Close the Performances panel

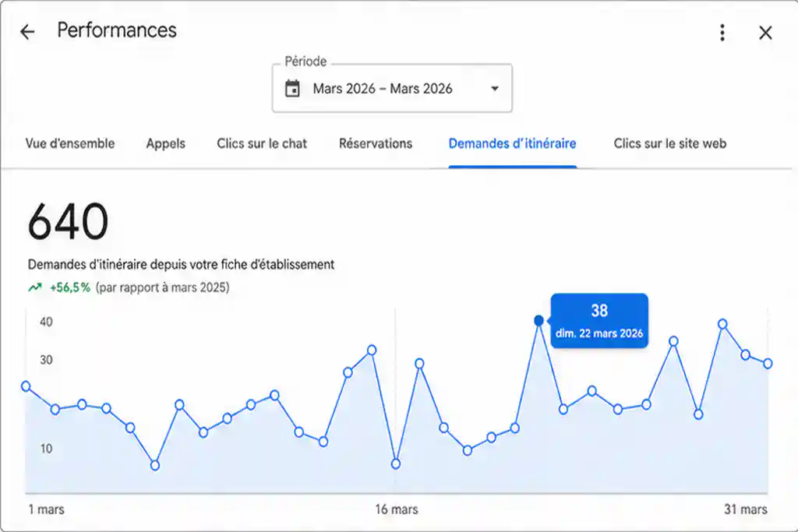point(765,33)
